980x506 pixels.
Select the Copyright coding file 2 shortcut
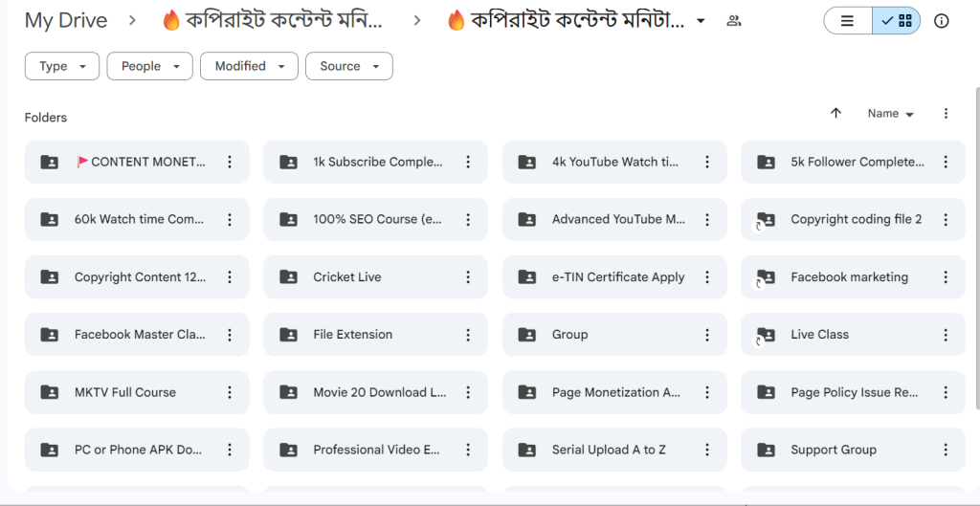tap(853, 219)
